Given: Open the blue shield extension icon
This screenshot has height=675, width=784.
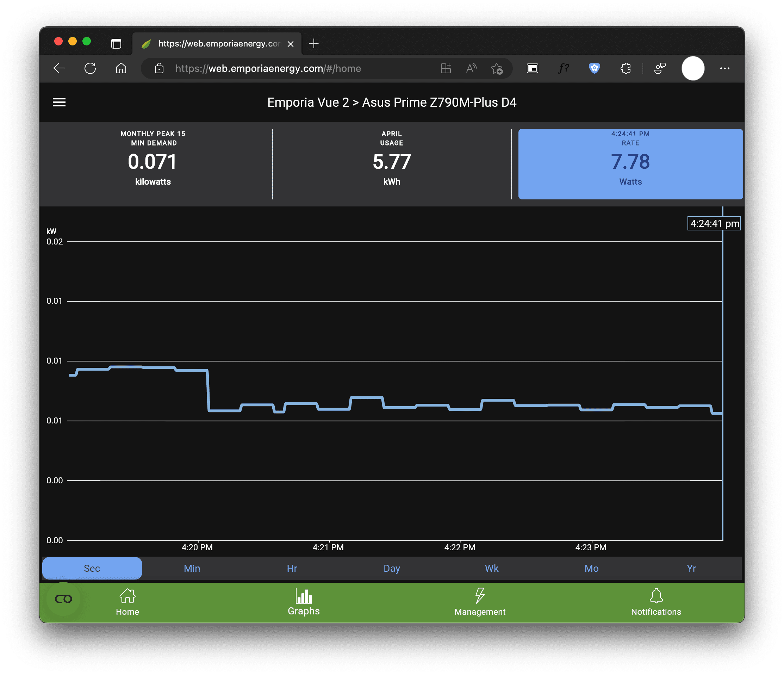Looking at the screenshot, I should (595, 69).
